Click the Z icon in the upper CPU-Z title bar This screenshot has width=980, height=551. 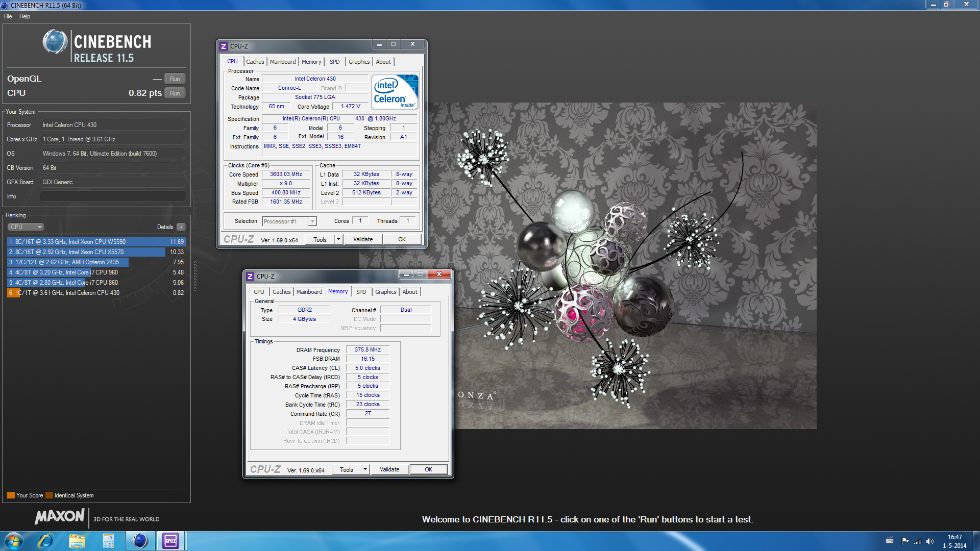coord(224,46)
